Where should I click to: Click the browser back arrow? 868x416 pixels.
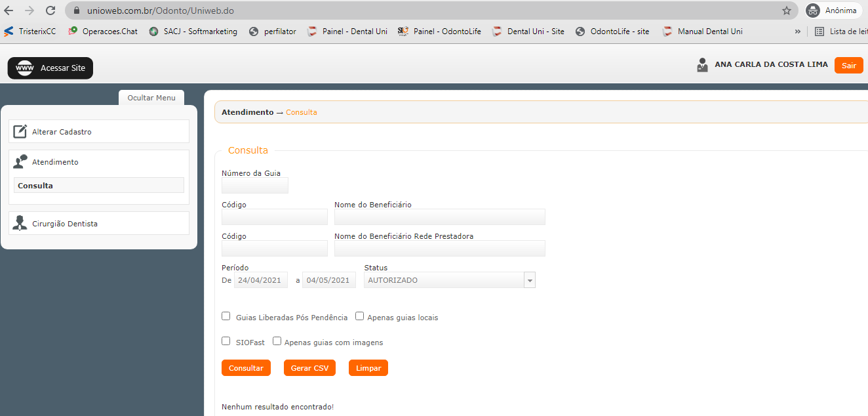(9, 10)
